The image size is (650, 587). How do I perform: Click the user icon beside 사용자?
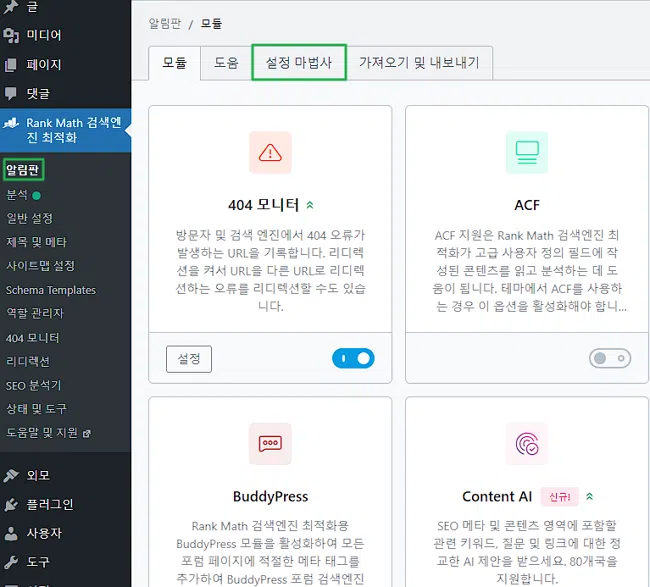[11, 534]
